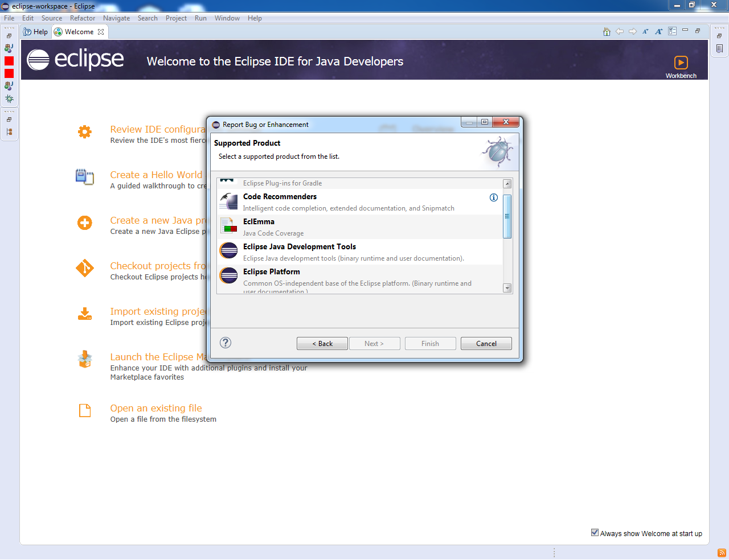Select Eclipse Platform in the product list
Image resolution: width=729 pixels, height=560 pixels.
click(360, 279)
